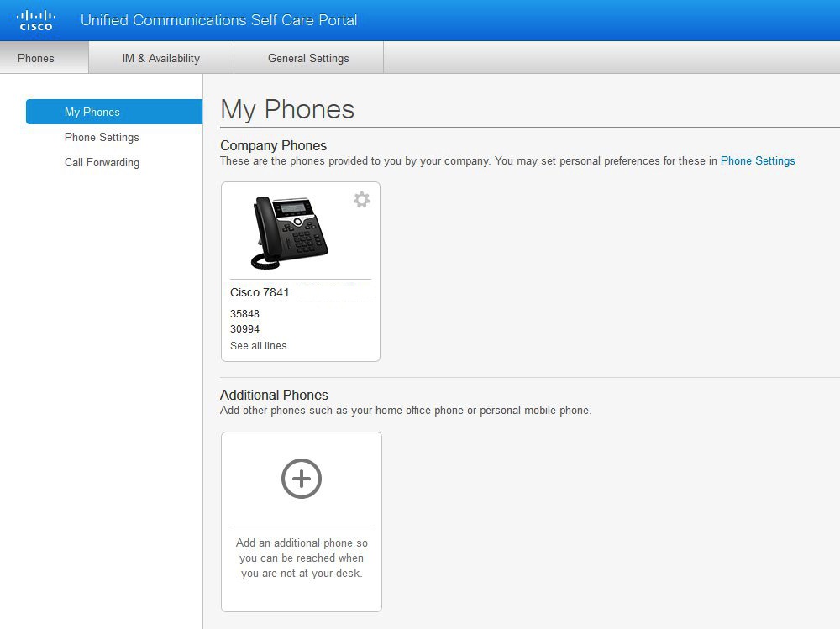The height and width of the screenshot is (629, 840).
Task: Open the IM & Availability tab
Action: pyautogui.click(x=161, y=58)
